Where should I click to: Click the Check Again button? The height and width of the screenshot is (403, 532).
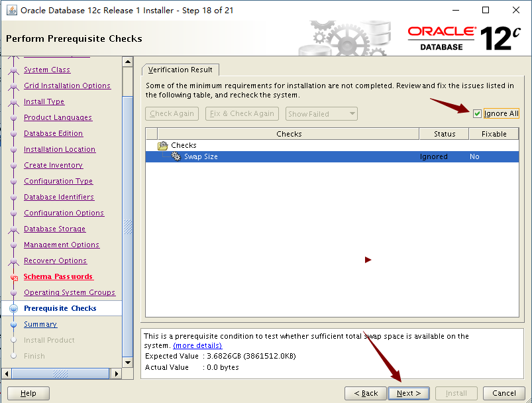172,114
